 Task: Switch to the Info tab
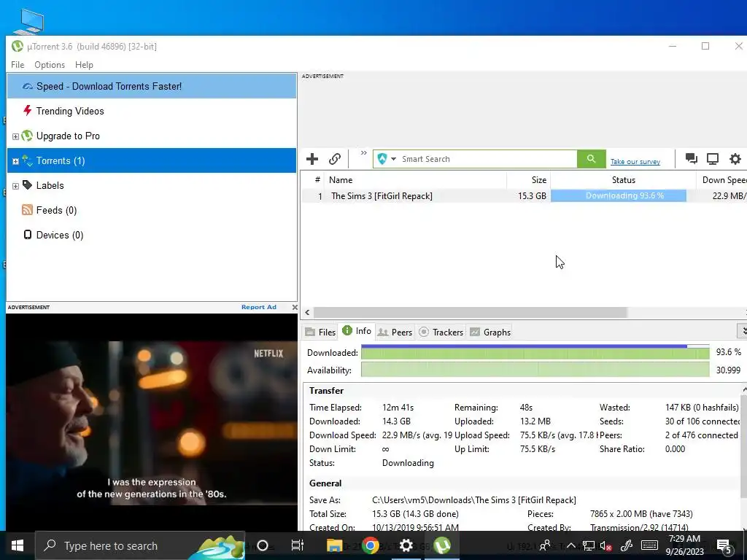(357, 331)
